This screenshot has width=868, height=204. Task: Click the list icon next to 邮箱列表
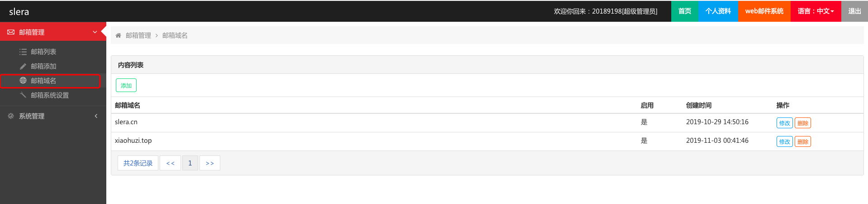(x=23, y=52)
